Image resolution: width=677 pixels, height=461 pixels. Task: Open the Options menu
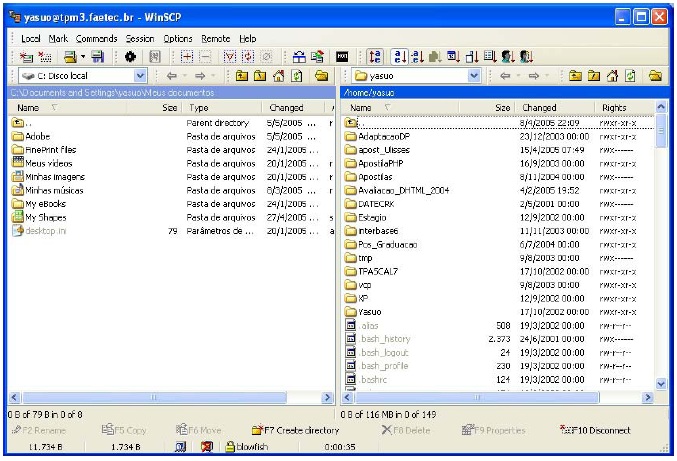click(x=178, y=39)
